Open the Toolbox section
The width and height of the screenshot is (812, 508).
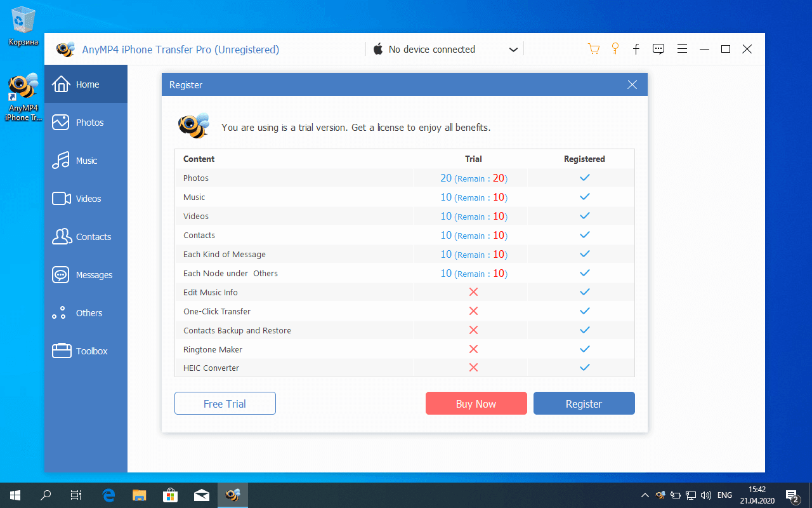[x=86, y=351]
